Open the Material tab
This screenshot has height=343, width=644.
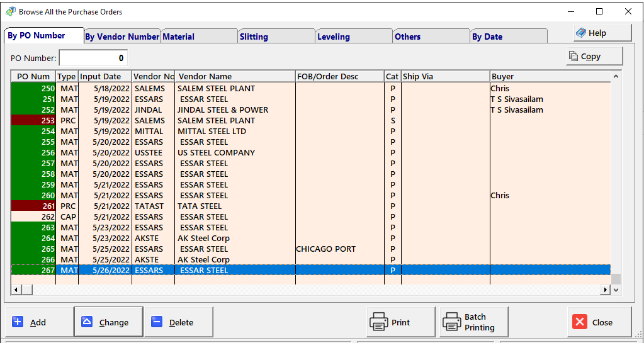tap(199, 37)
